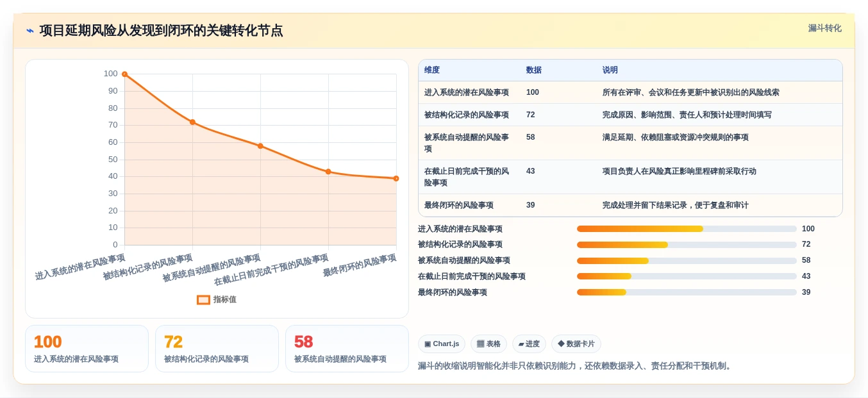This screenshot has width=868, height=398.
Task: Toggle the 指标值 legend swatch
Action: [x=203, y=299]
